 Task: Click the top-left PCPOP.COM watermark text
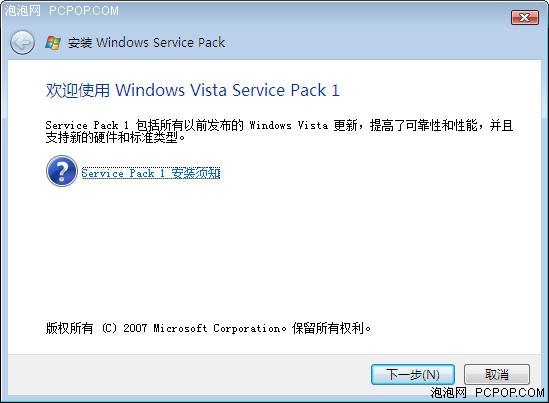tap(84, 11)
